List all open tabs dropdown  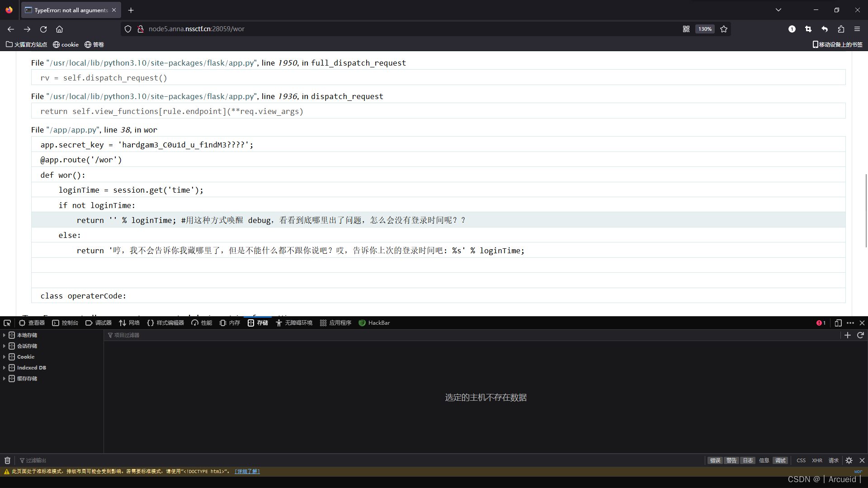[778, 10]
